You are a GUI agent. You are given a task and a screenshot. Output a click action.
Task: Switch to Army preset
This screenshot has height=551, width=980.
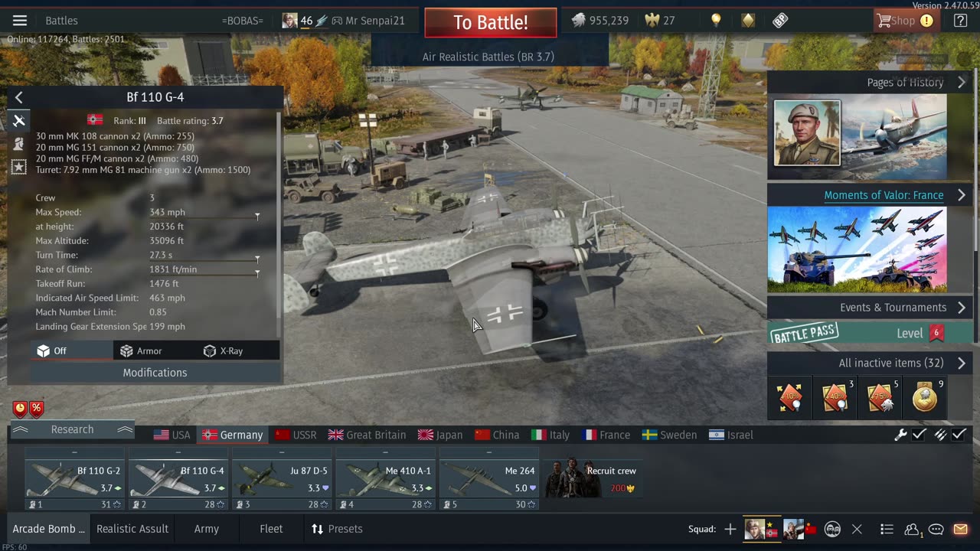tap(207, 529)
